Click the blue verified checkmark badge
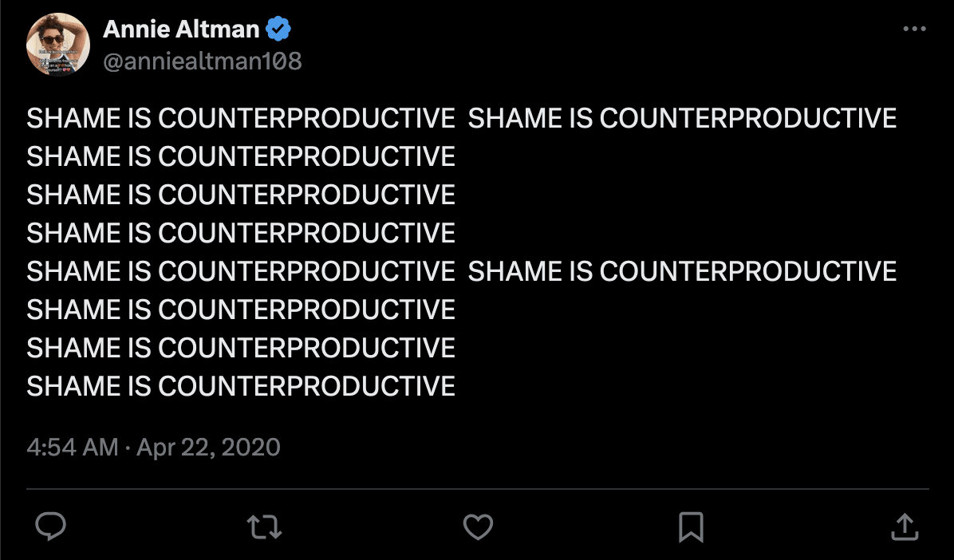Viewport: 954px width, 560px height. click(x=278, y=29)
